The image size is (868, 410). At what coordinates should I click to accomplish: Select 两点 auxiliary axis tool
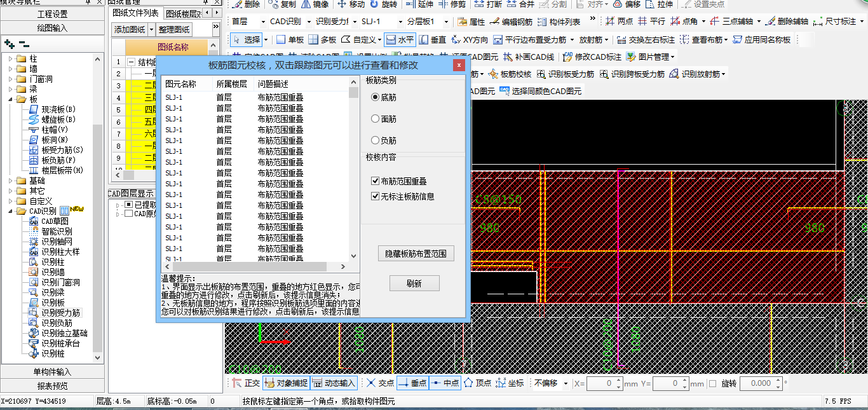(619, 22)
